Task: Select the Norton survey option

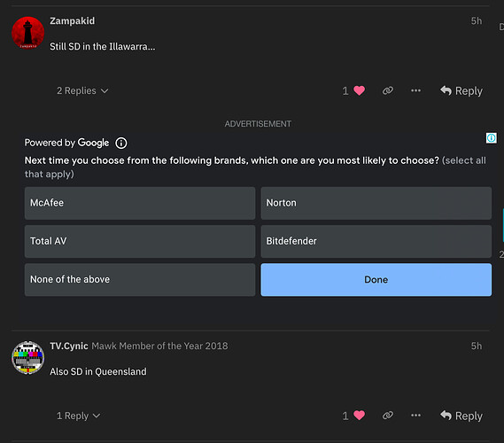Action: (376, 203)
